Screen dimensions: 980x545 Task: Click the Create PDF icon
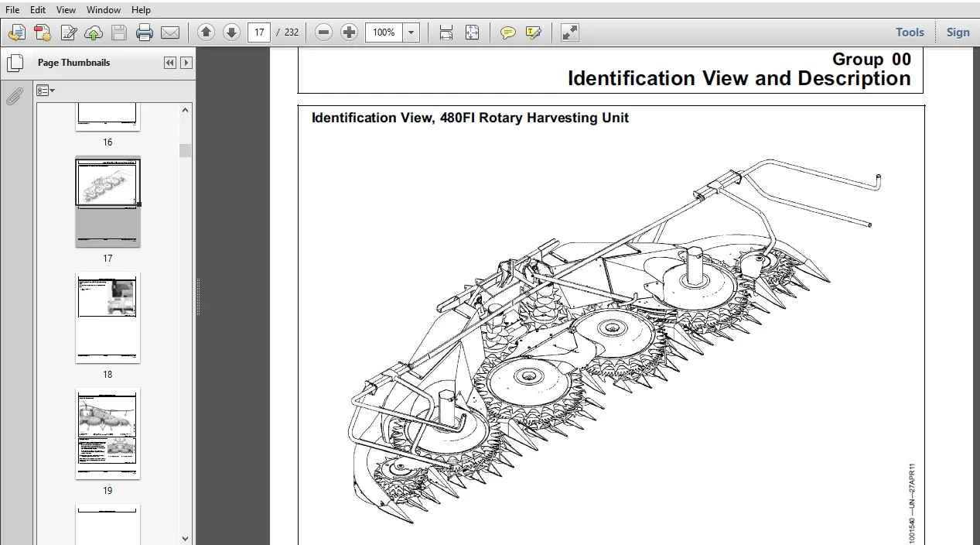(43, 33)
